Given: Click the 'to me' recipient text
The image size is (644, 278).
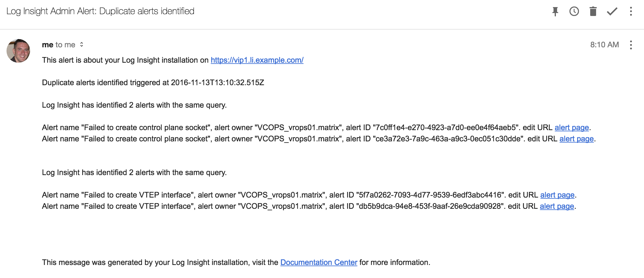Looking at the screenshot, I should click(x=65, y=45).
